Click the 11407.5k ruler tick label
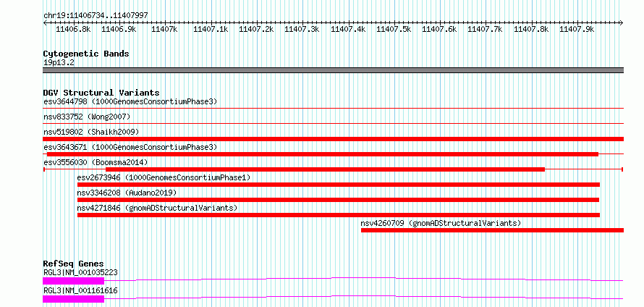644x307 pixels. pos(394,29)
